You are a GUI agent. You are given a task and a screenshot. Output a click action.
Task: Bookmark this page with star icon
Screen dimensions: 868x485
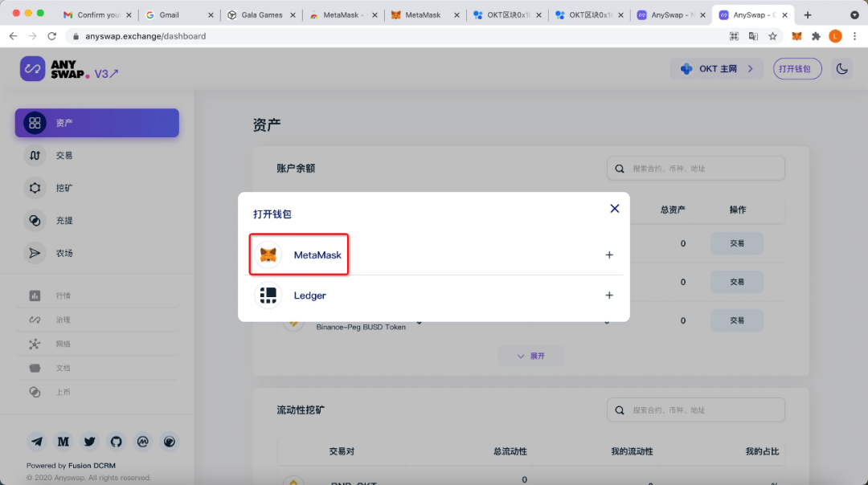click(x=772, y=36)
